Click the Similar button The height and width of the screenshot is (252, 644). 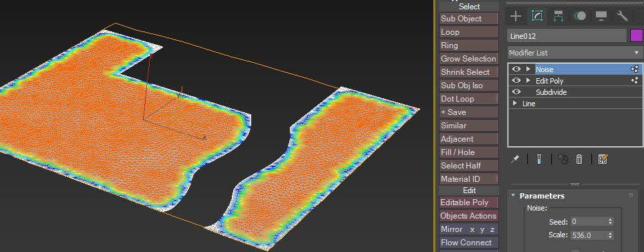point(469,126)
